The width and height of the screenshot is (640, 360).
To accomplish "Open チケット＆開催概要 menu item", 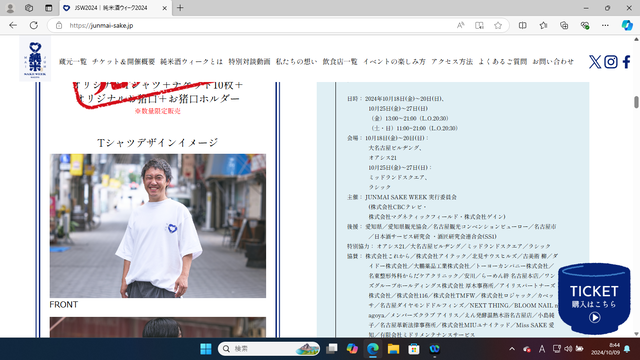I will pyautogui.click(x=124, y=62).
